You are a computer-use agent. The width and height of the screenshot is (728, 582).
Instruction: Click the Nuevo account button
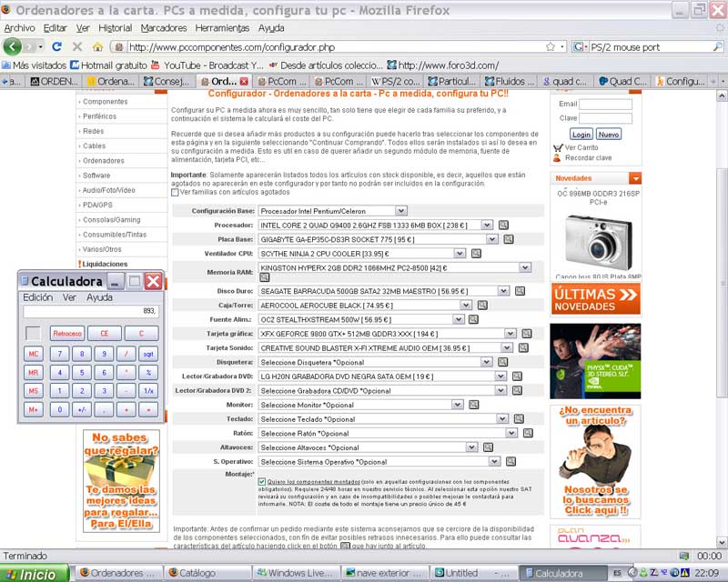click(609, 134)
